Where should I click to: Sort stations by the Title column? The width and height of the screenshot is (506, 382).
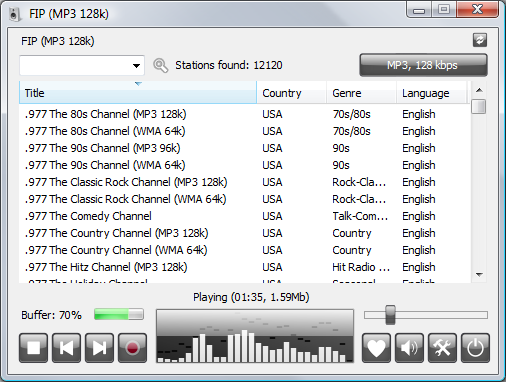click(x=138, y=93)
